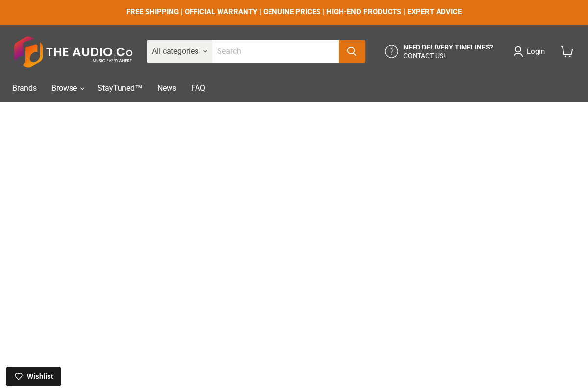The height and width of the screenshot is (392, 588).
Task: Click the Login user profile icon
Action: pos(518,51)
